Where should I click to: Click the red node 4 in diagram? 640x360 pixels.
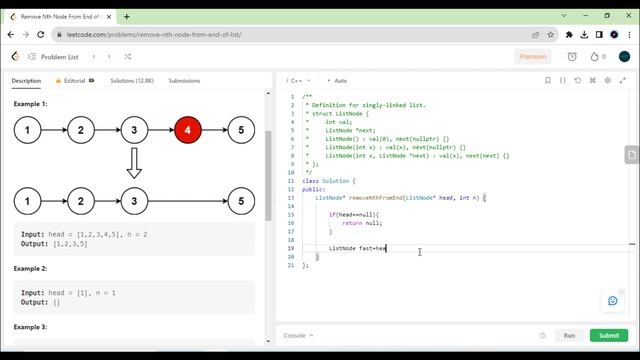click(x=188, y=130)
